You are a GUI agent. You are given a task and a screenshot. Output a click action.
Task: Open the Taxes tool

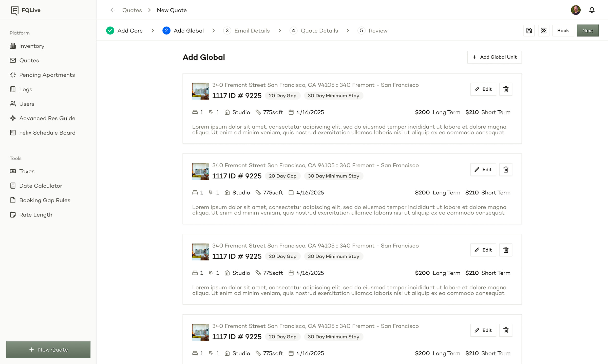pyautogui.click(x=22, y=171)
